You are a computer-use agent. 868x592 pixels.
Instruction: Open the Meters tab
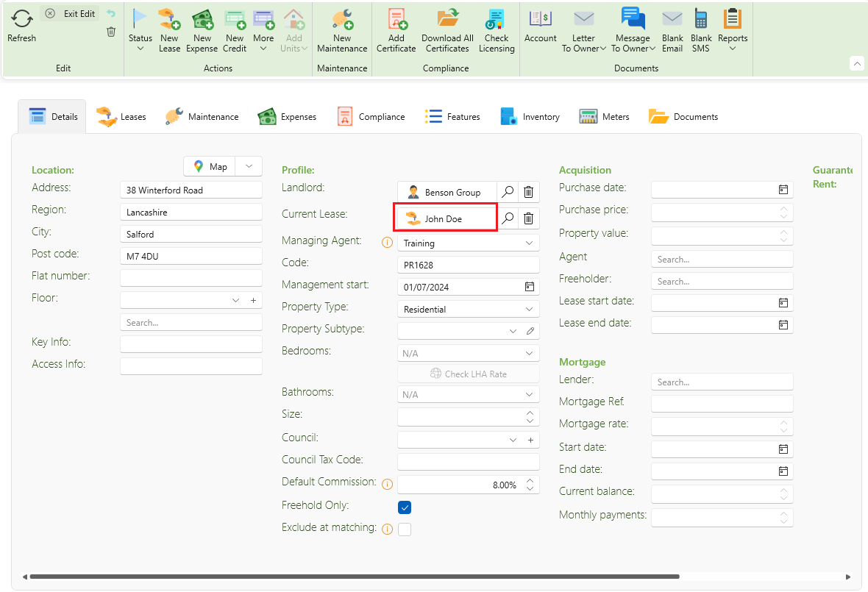pyautogui.click(x=604, y=117)
